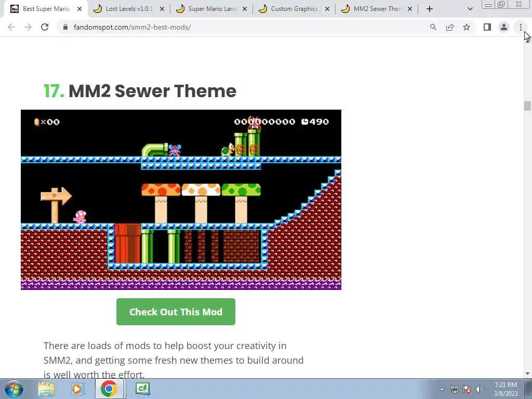Screen dimensions: 532x399
Task: Go forward in browser history
Action: click(x=28, y=27)
